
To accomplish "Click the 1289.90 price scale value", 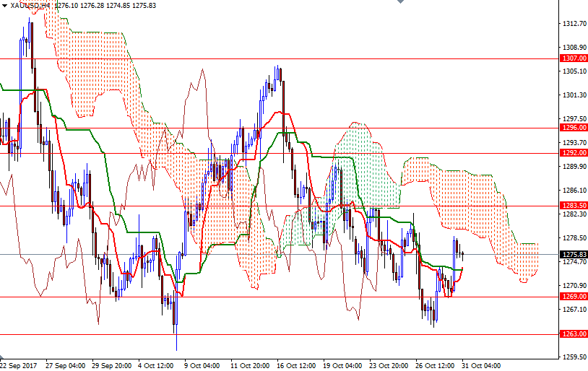I will tap(574, 167).
